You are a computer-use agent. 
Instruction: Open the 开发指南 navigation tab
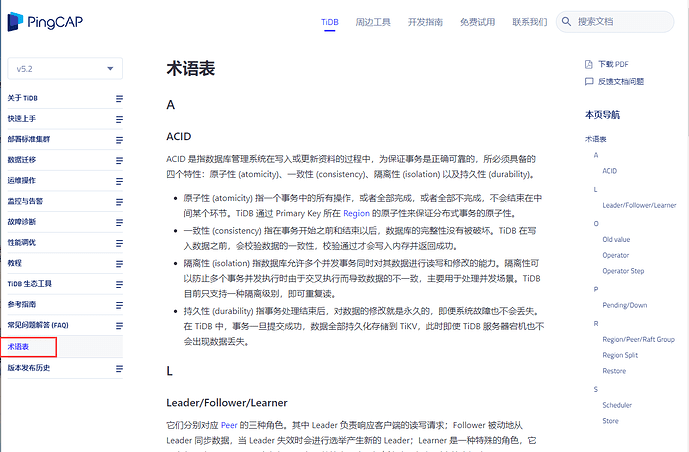click(425, 22)
